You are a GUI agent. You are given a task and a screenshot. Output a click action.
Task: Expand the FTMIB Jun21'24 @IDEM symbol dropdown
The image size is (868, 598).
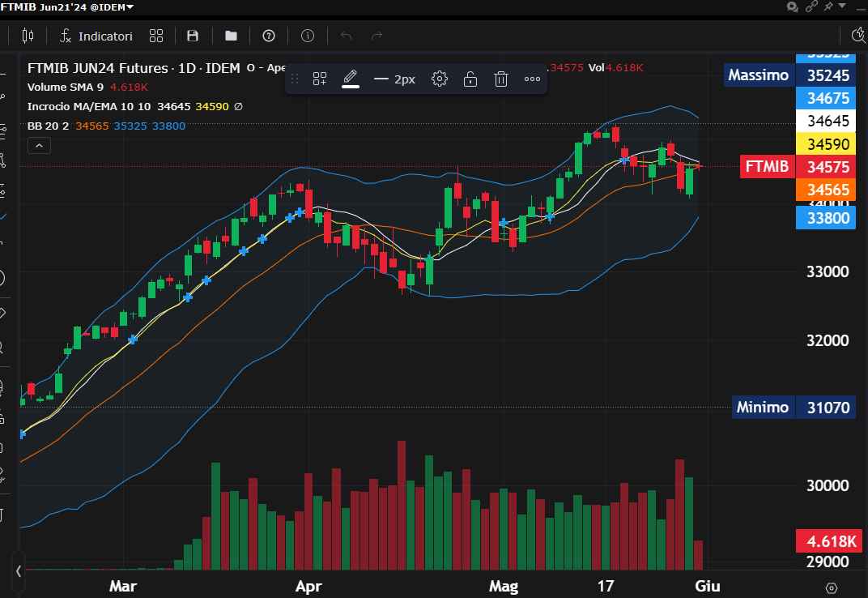(x=130, y=7)
